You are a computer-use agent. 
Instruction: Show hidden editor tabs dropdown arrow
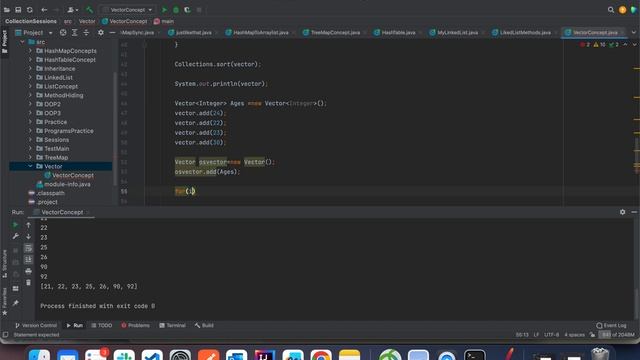[633, 33]
